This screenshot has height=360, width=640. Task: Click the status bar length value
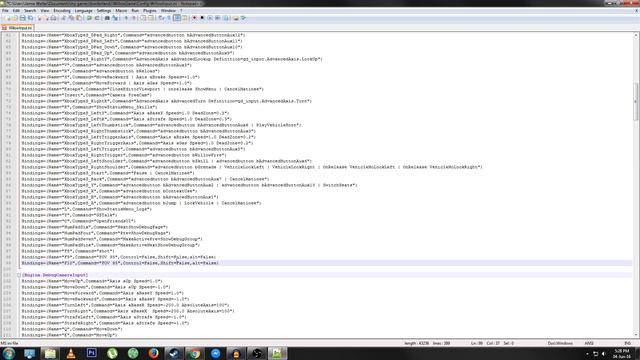pos(416,343)
